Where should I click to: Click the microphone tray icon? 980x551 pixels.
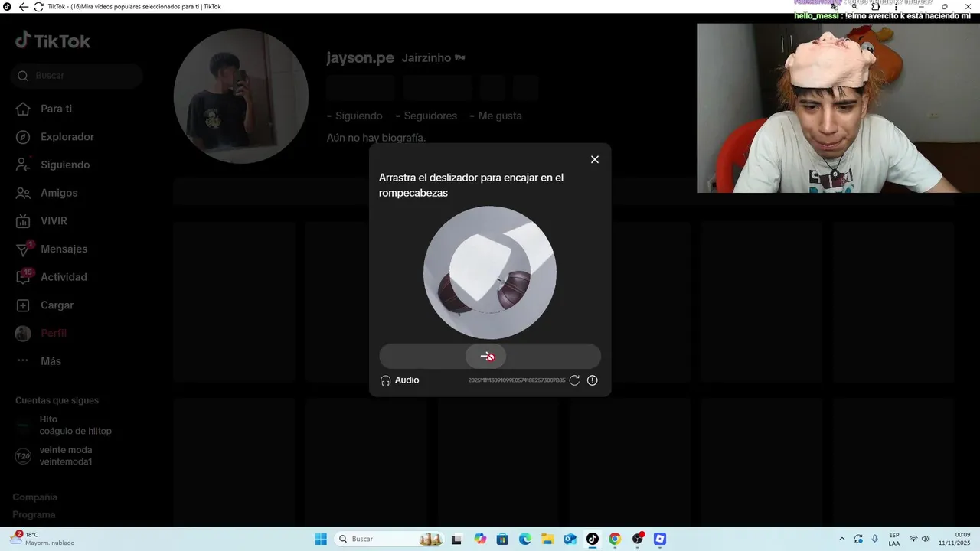874,539
